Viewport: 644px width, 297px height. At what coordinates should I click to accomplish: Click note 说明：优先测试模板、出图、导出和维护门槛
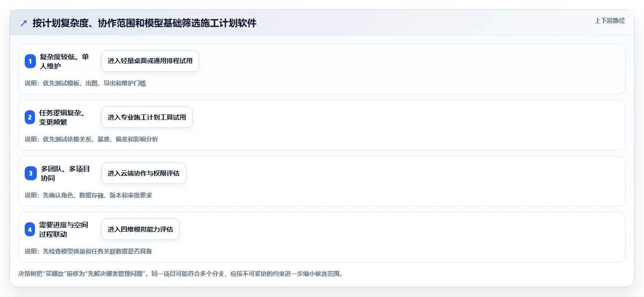click(x=85, y=83)
